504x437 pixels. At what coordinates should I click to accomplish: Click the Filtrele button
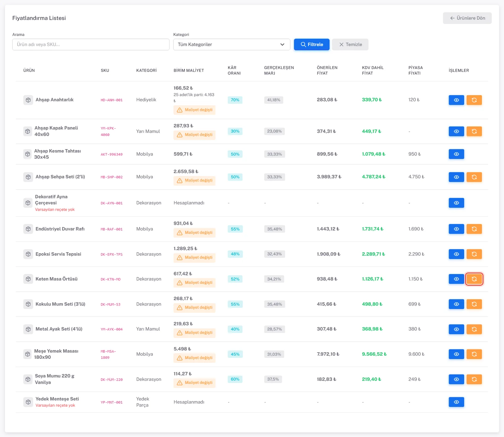tap(312, 44)
